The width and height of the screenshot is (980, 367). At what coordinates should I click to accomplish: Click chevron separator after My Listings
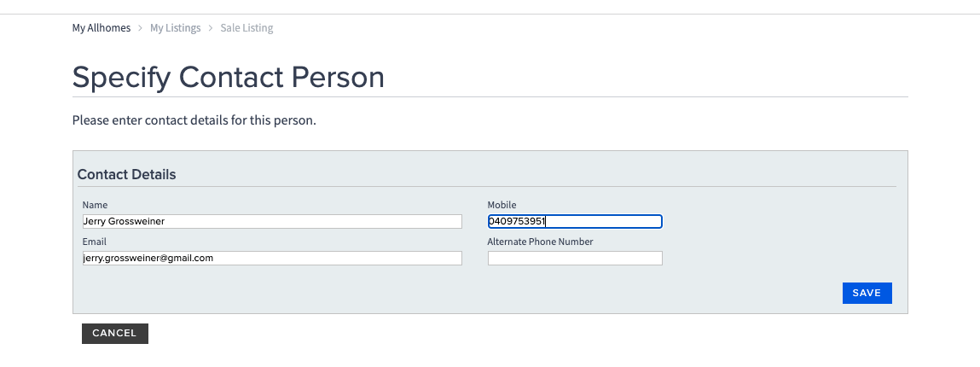point(211,28)
